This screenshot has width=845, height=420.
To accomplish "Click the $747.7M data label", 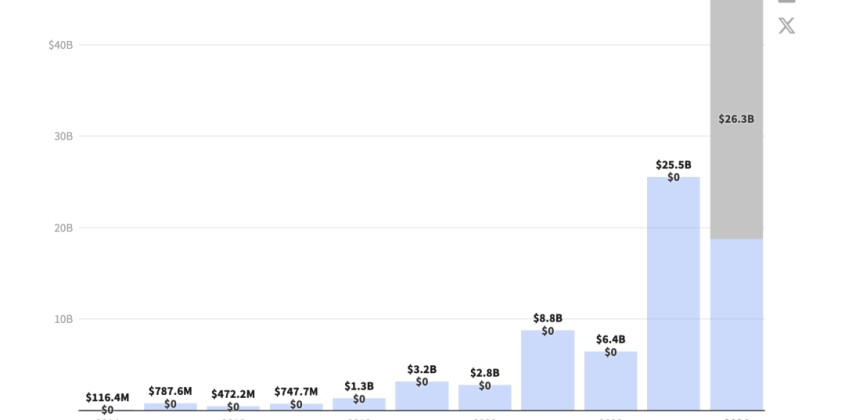I will 296,391.
